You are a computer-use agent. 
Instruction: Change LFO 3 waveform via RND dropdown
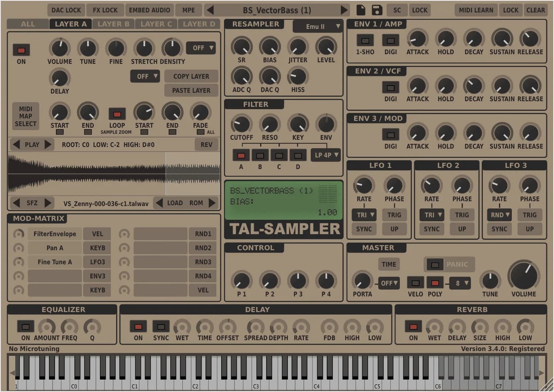pos(499,215)
